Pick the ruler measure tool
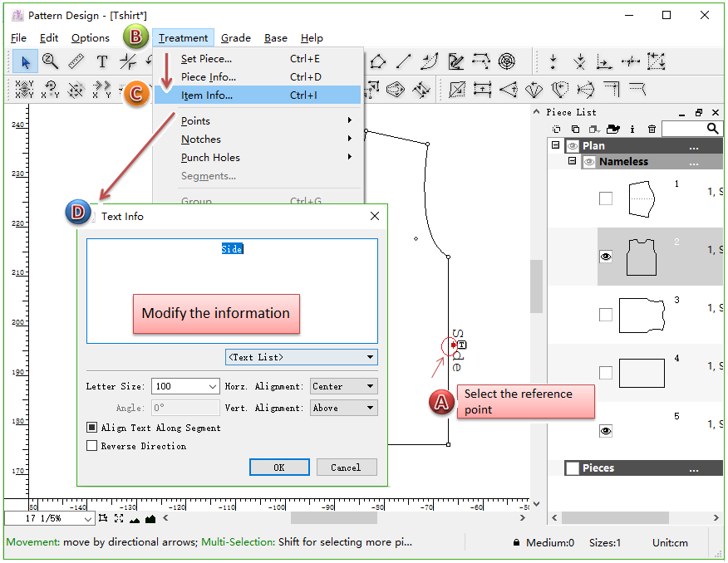The height and width of the screenshot is (563, 728). coord(76,61)
